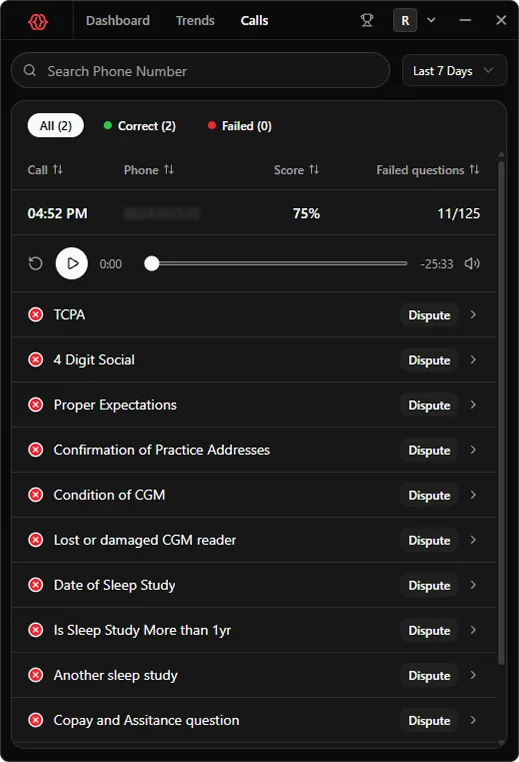Click the red app logo icon
This screenshot has height=762, width=519.
(x=38, y=21)
